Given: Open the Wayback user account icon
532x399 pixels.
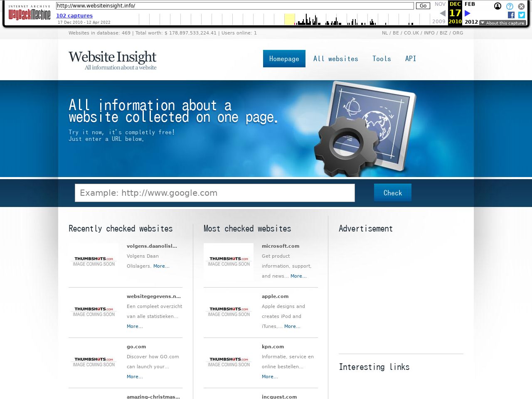Looking at the screenshot, I should (498, 6).
